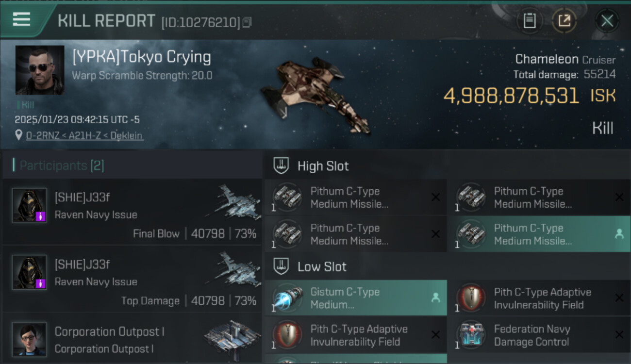Select highlighted Pithum C-Type Medium Missile module
The height and width of the screenshot is (364, 631).
539,234
